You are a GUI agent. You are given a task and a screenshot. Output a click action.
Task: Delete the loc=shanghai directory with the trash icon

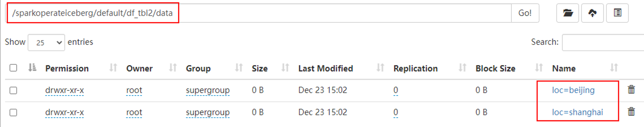631,112
